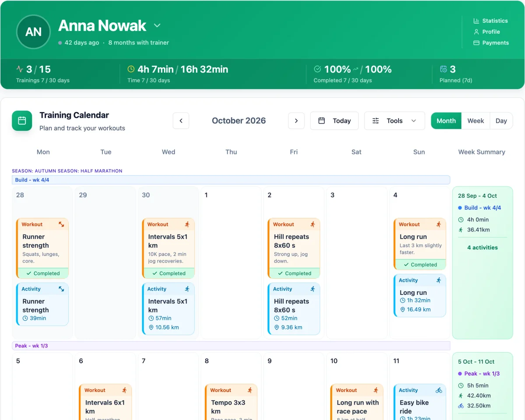Image resolution: width=525 pixels, height=420 pixels.
Task: Click the 8 months with trainer text
Action: tap(139, 43)
